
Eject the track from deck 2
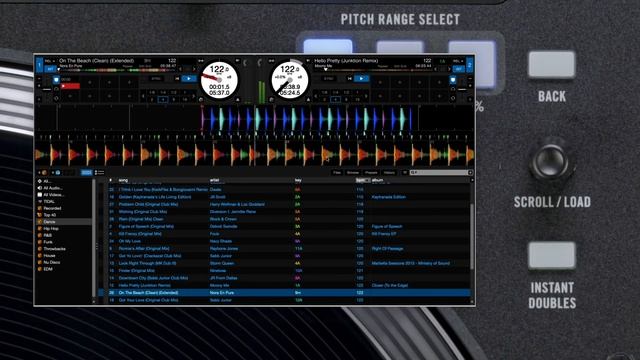309,100
